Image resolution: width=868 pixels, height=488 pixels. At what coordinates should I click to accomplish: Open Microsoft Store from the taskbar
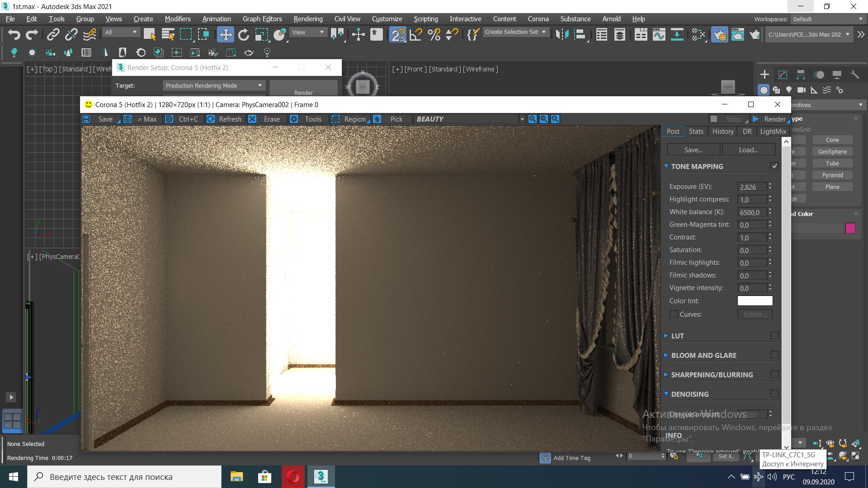pos(264,477)
